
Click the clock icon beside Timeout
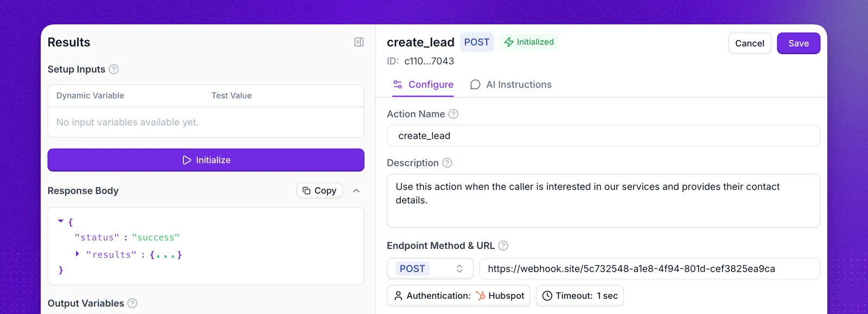[547, 296]
